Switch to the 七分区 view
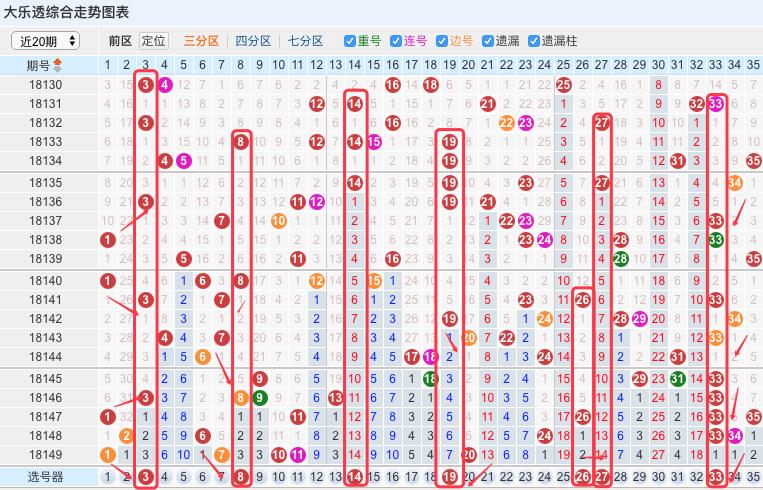 305,41
